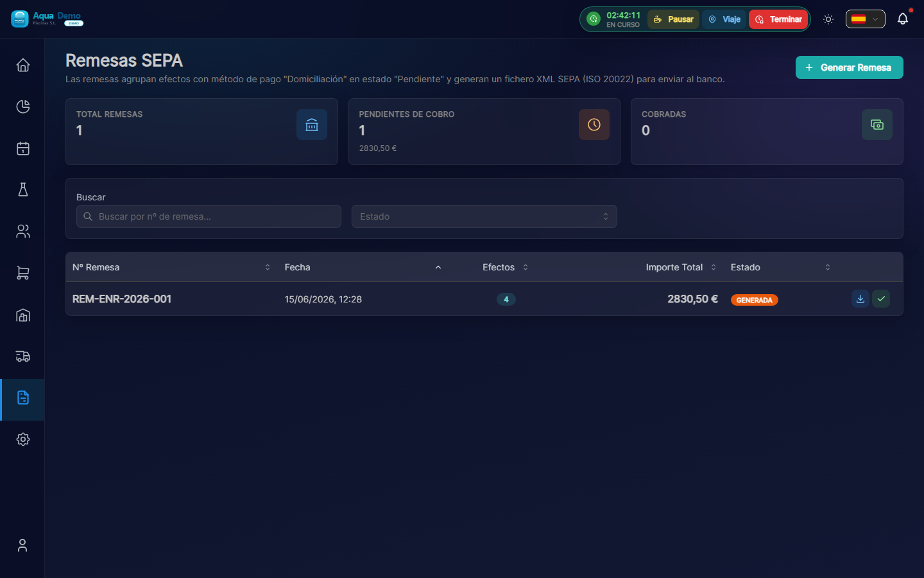The width and height of the screenshot is (924, 578).
Task: Click the Total Remesas card
Action: pyautogui.click(x=201, y=132)
